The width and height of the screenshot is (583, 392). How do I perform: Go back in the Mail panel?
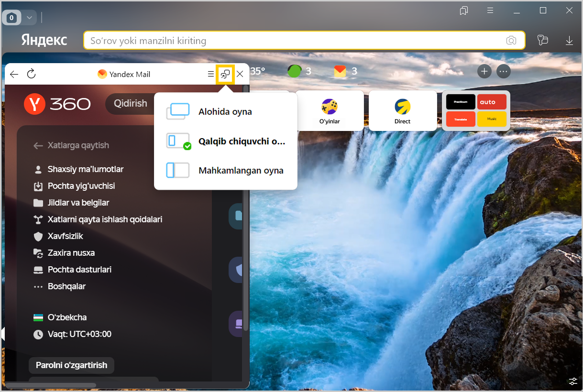click(14, 74)
